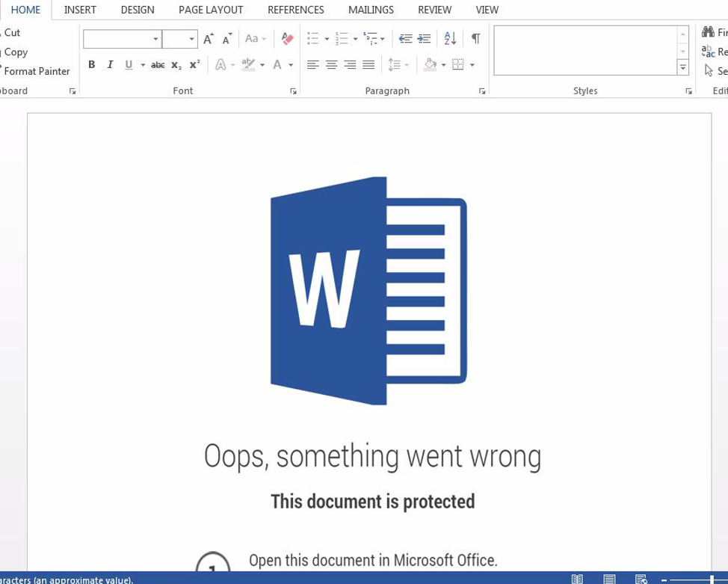728x584 pixels.
Task: Open the REFERENCES tab
Action: 296,10
